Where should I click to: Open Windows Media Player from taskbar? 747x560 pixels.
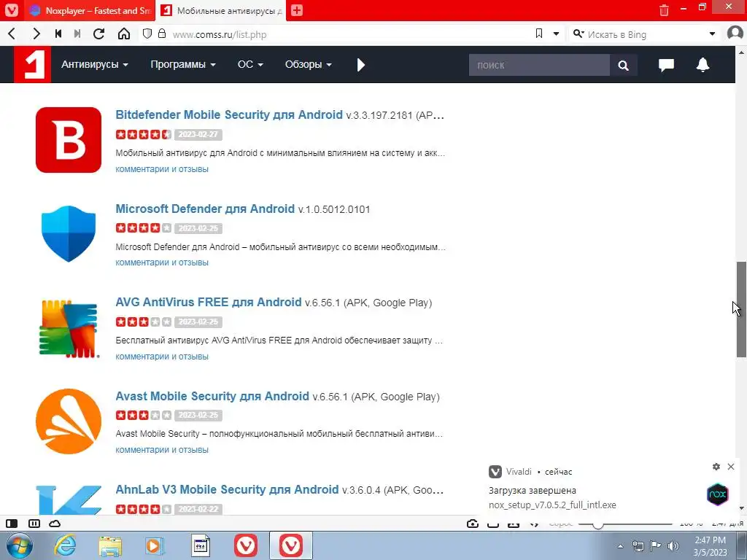155,545
